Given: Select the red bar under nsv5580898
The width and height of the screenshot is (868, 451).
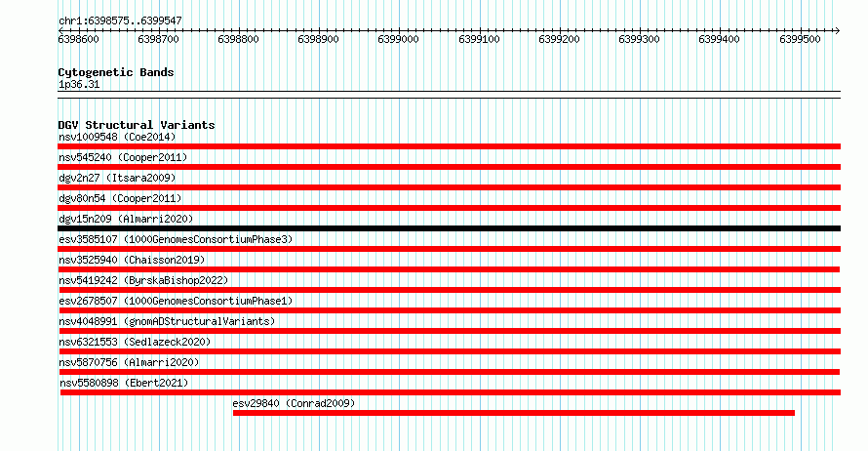Looking at the screenshot, I should [x=451, y=392].
